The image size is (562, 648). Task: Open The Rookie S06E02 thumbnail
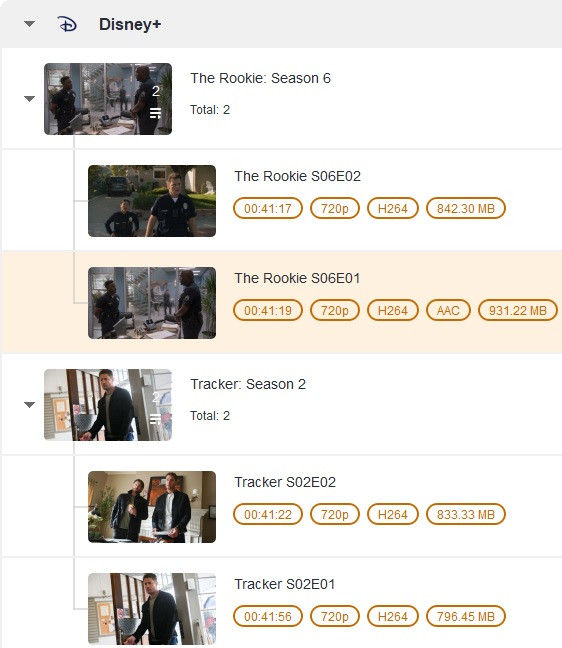point(152,201)
